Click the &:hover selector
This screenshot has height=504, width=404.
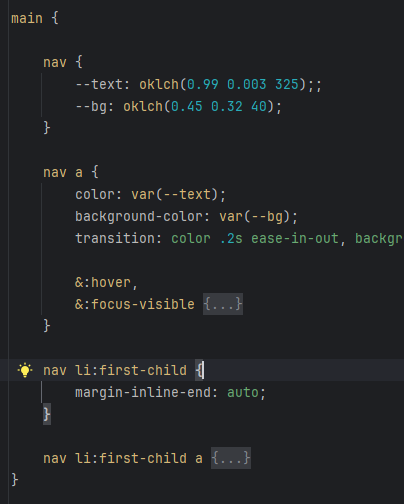point(103,283)
